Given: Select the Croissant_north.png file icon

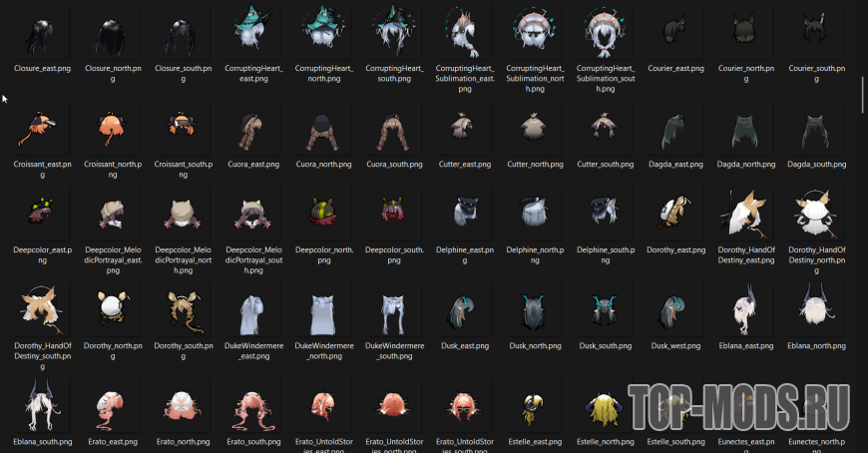Looking at the screenshot, I should click(x=113, y=129).
